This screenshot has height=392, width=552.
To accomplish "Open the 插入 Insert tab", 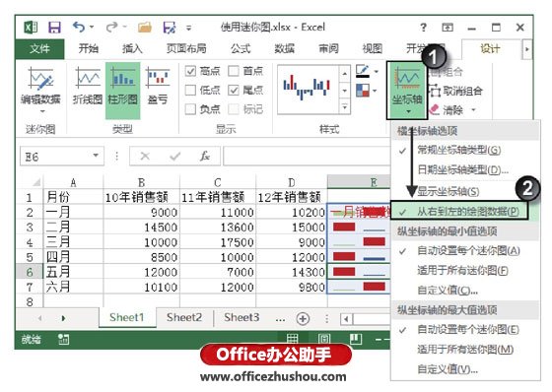I will coord(132,48).
